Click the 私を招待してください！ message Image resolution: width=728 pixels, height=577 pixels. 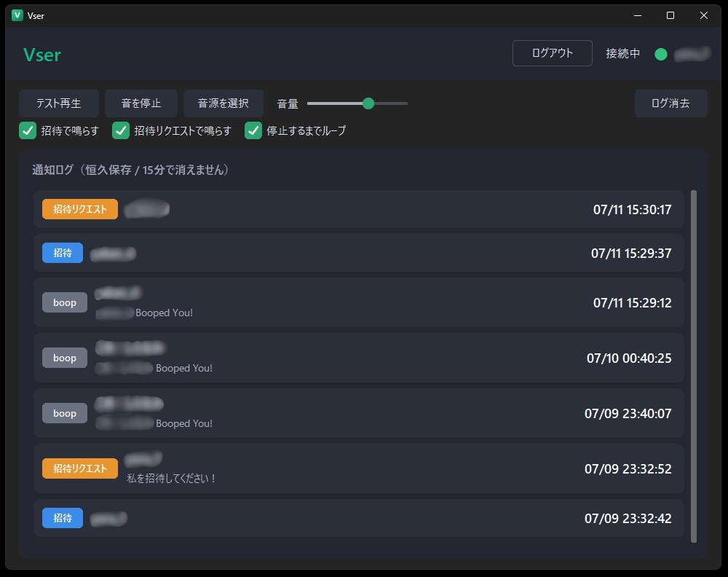[171, 478]
